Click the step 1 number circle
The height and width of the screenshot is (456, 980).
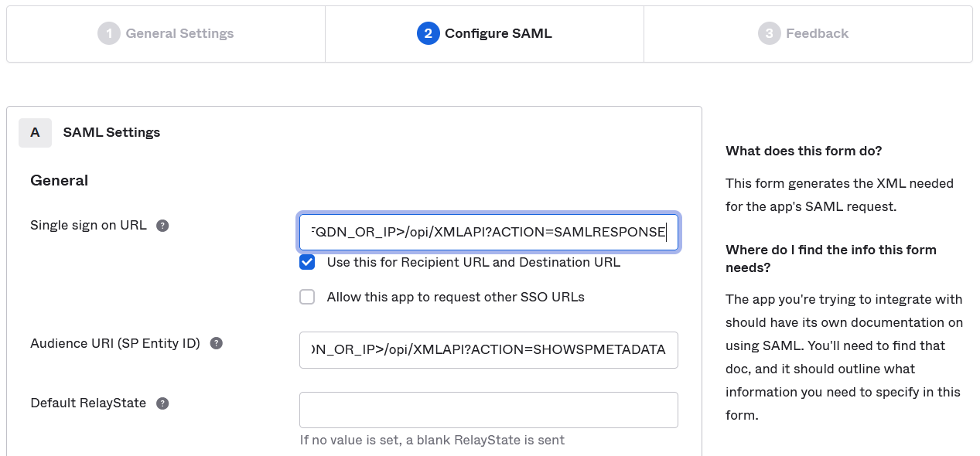pos(109,33)
